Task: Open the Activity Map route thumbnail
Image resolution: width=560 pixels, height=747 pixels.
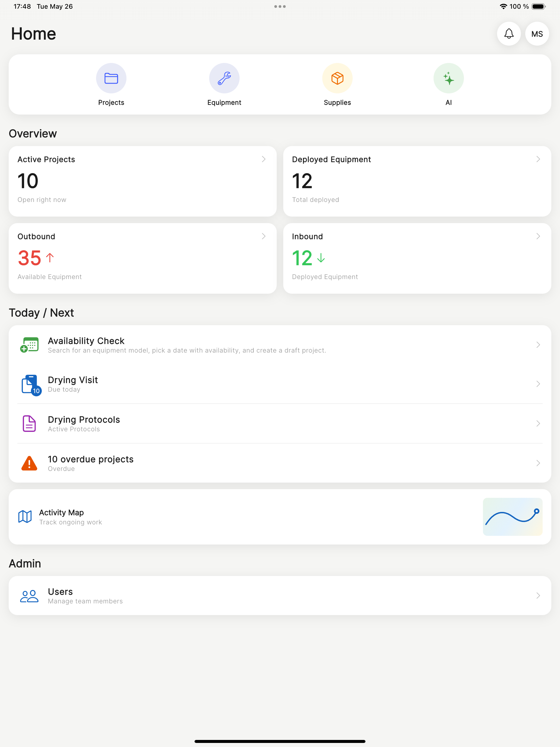Action: coord(513,517)
